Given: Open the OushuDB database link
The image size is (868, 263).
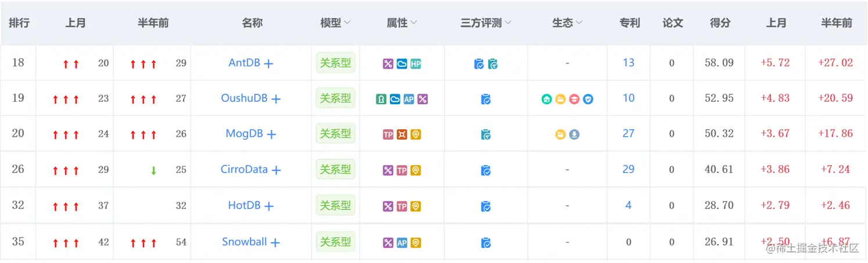Looking at the screenshot, I should click(244, 98).
